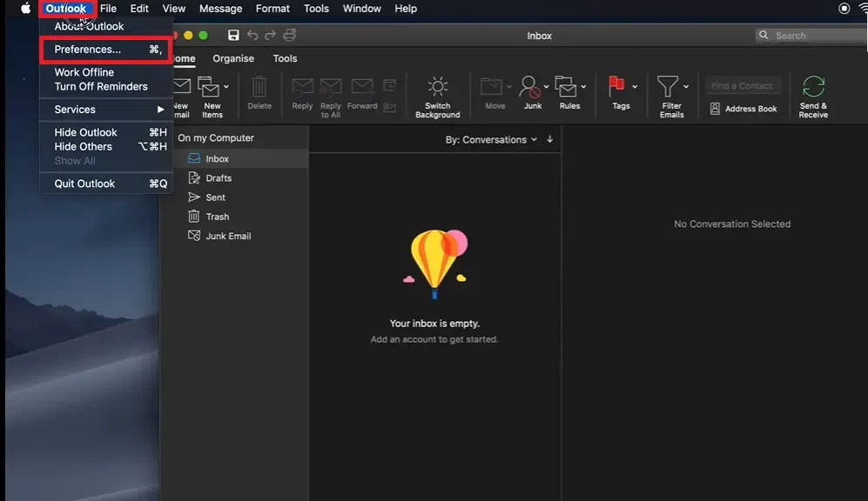Click the Find a Contact field

click(x=744, y=86)
